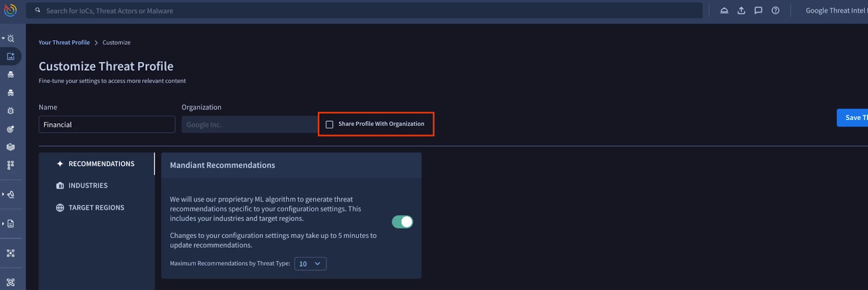Open the hand-with-device sidebar icon

click(x=11, y=194)
